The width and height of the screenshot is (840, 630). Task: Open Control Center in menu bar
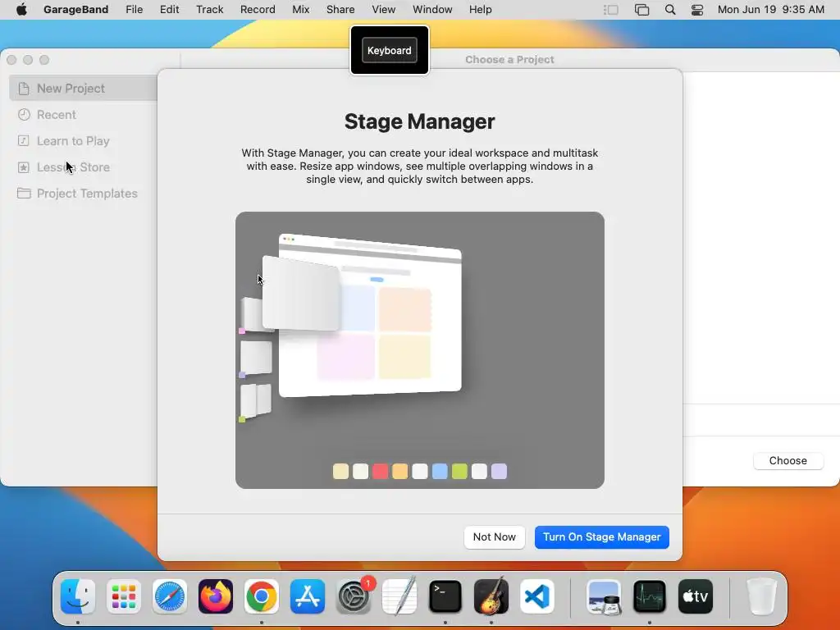697,10
